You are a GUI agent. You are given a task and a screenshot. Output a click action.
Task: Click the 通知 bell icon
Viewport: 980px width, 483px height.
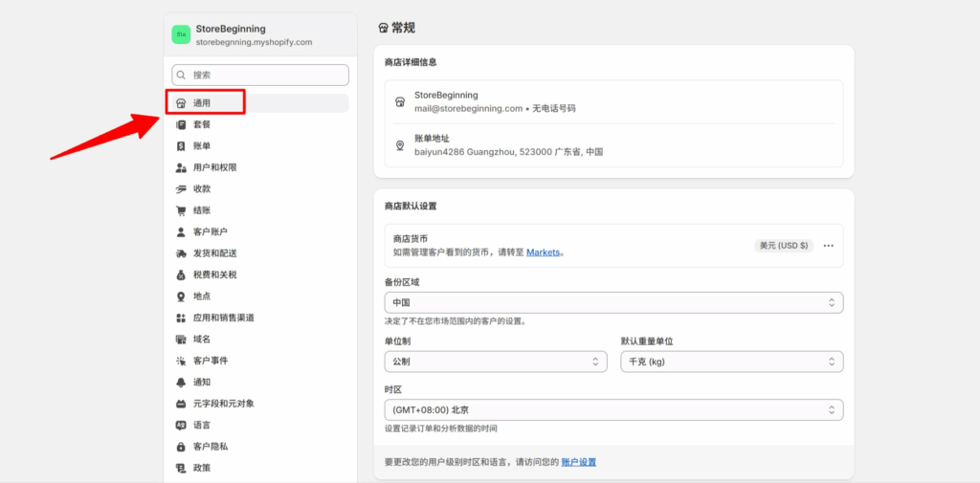pyautogui.click(x=181, y=382)
